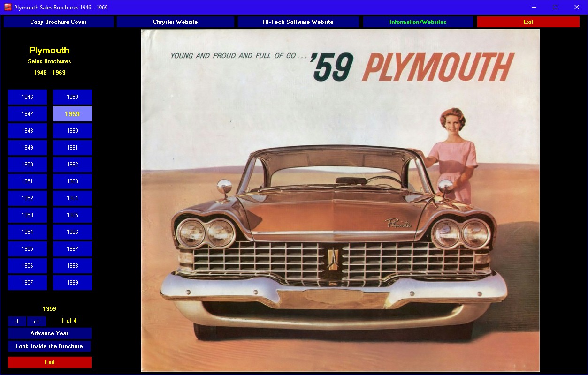Open HI-Tech Software Website button
This screenshot has width=588, height=375.
coord(298,22)
